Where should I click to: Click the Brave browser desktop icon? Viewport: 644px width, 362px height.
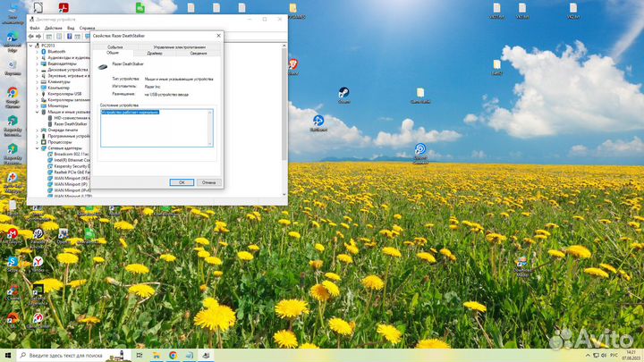point(292,64)
